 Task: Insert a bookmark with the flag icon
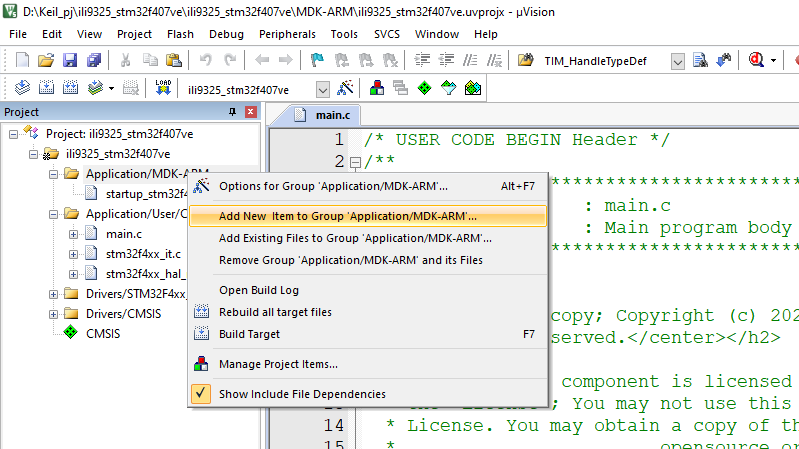[x=317, y=60]
